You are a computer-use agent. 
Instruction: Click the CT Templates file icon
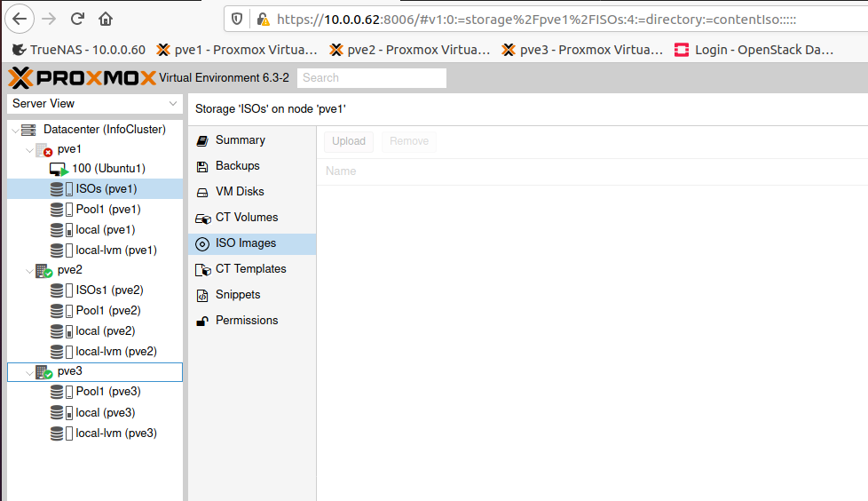pos(203,270)
